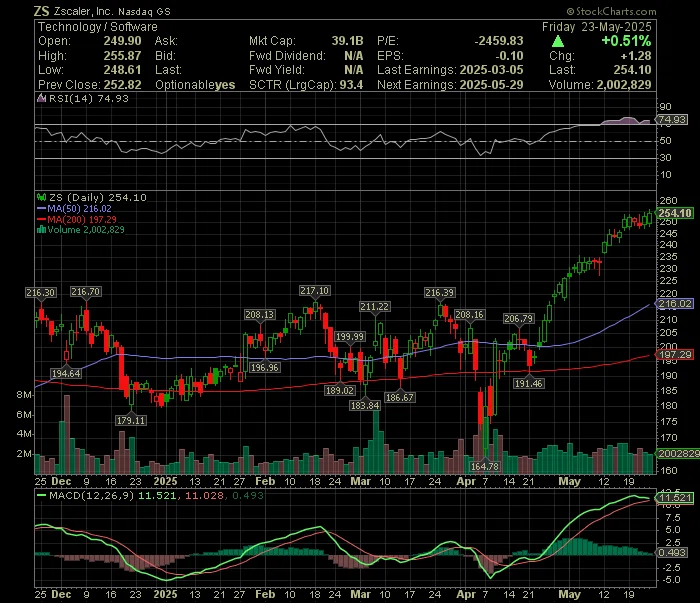Click the RSI(14) 74.93 indicator label
The height and width of the screenshot is (603, 700).
tap(83, 99)
